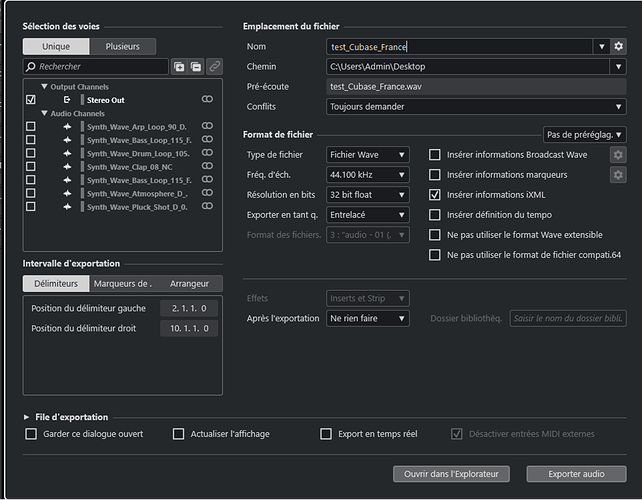Click track icon for Synth_Wave_Pluck_Shot_D_0
This screenshot has height=500, width=642.
(x=67, y=207)
